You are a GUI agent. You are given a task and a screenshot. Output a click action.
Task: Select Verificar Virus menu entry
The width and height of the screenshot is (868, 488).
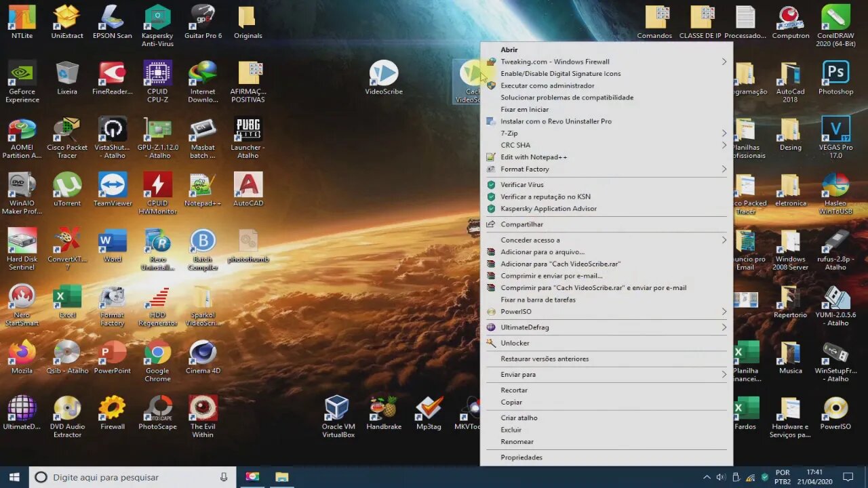point(522,185)
